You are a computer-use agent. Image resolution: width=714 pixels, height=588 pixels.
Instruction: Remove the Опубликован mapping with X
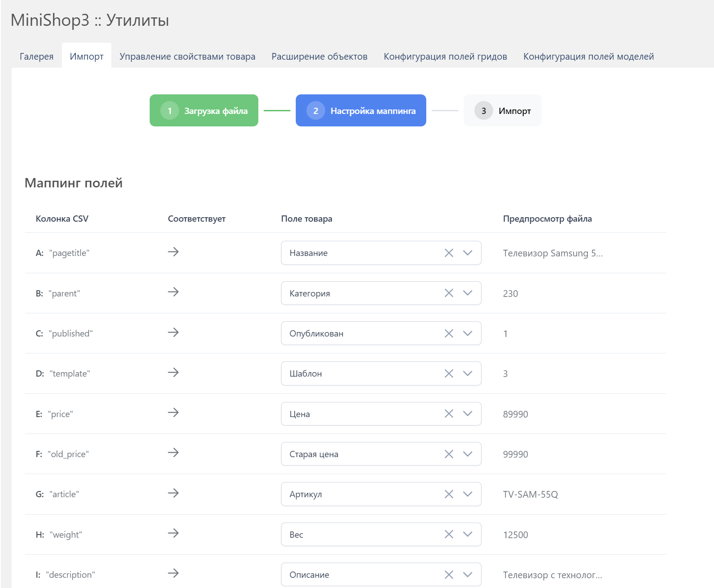(449, 333)
